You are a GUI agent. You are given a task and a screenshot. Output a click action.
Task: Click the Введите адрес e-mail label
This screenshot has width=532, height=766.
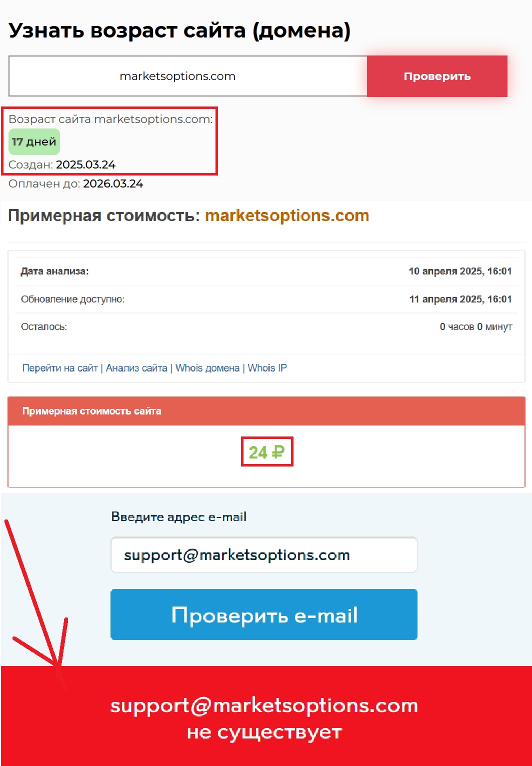click(x=179, y=517)
